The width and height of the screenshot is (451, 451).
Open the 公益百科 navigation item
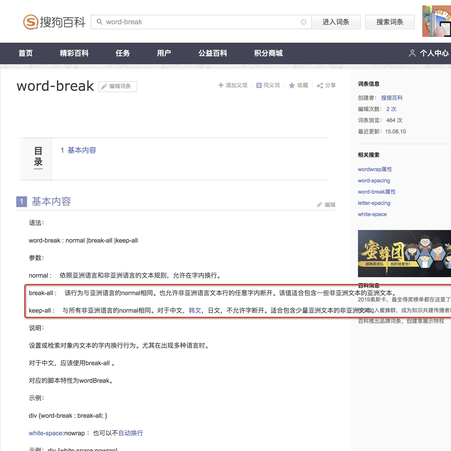click(213, 53)
